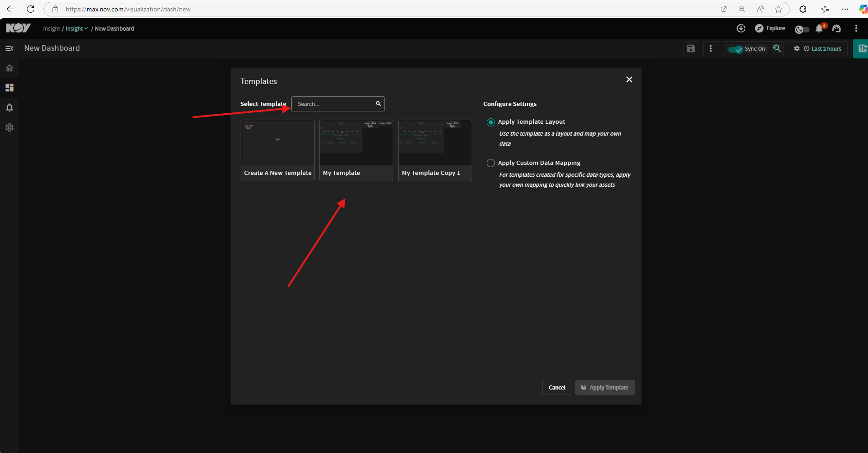
Task: Open Settings gear in sidebar
Action: [9, 127]
